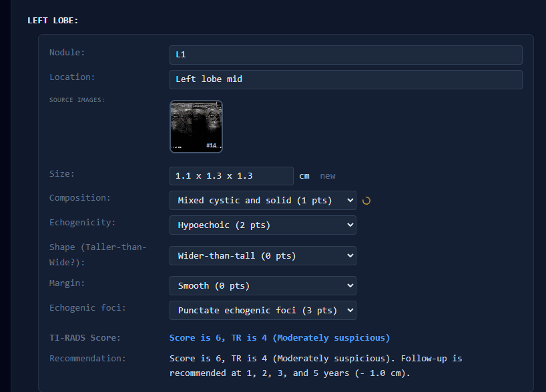
Task: Click the orange refresh spinner beside Composition
Action: coord(366,201)
